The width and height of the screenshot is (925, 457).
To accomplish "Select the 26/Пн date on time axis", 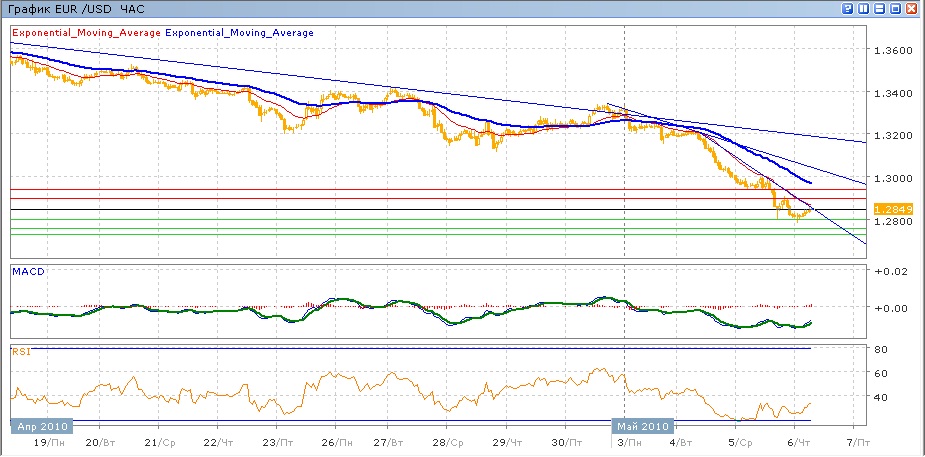I will pos(338,441).
